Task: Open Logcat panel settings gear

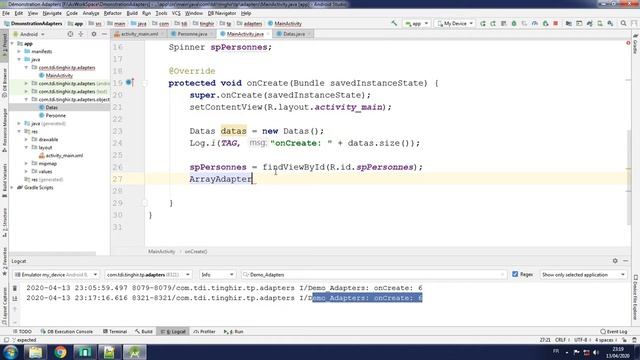Action: pyautogui.click(x=615, y=261)
